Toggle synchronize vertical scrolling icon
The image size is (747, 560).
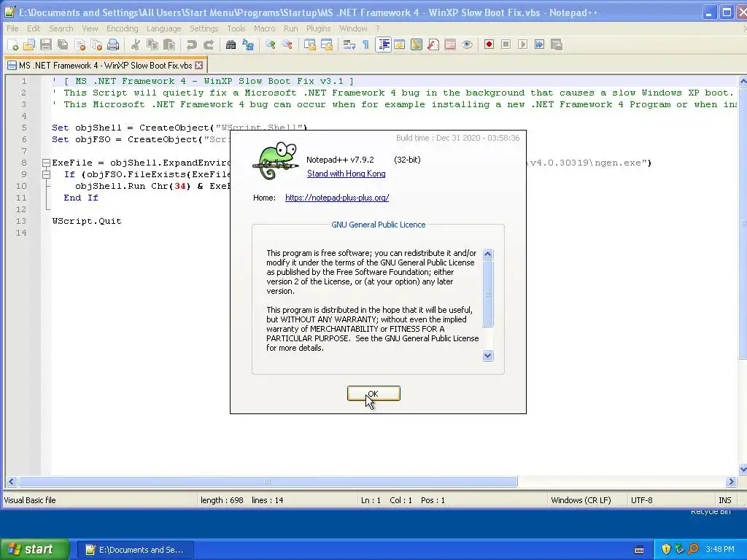click(x=309, y=44)
